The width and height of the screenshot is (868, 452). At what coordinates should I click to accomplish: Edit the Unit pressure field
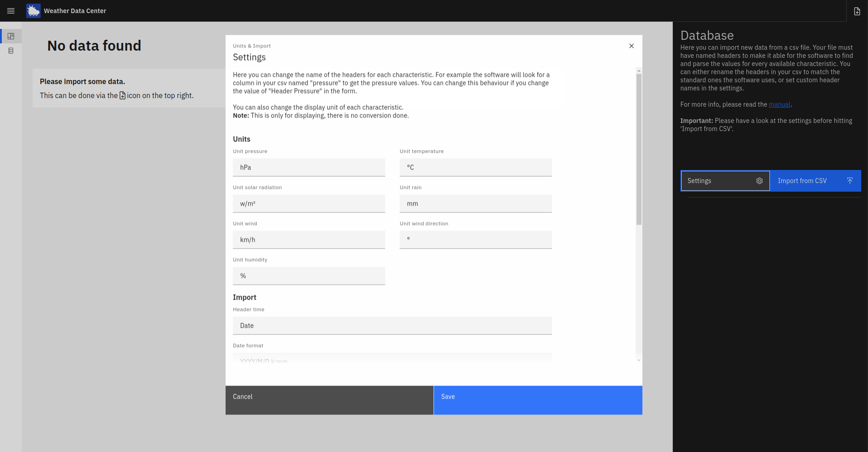(x=309, y=167)
